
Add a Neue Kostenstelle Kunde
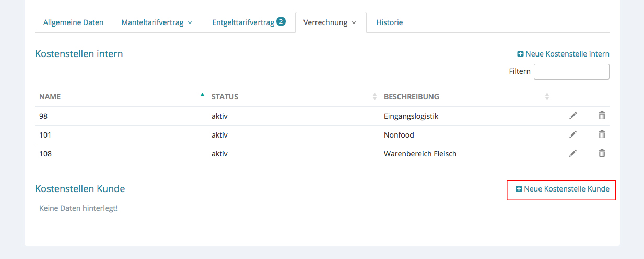(562, 189)
